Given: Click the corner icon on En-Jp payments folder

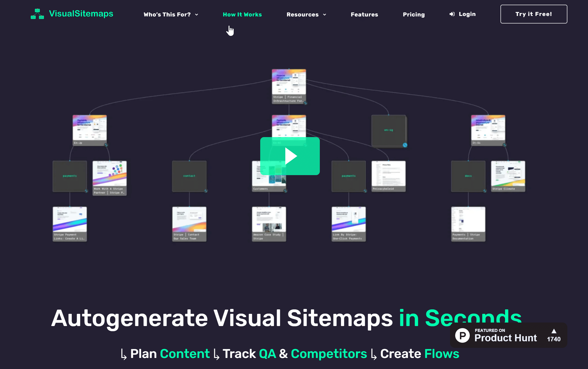Looking at the screenshot, I should (x=86, y=191).
